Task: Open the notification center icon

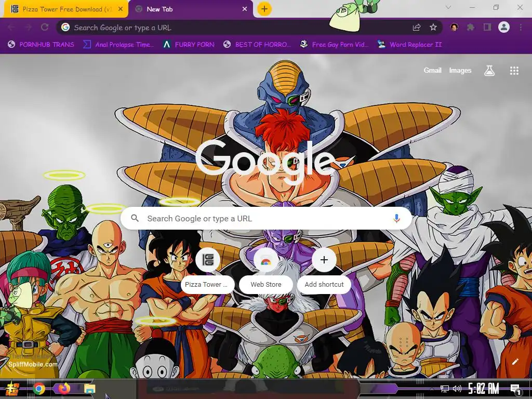Action: pyautogui.click(x=515, y=389)
